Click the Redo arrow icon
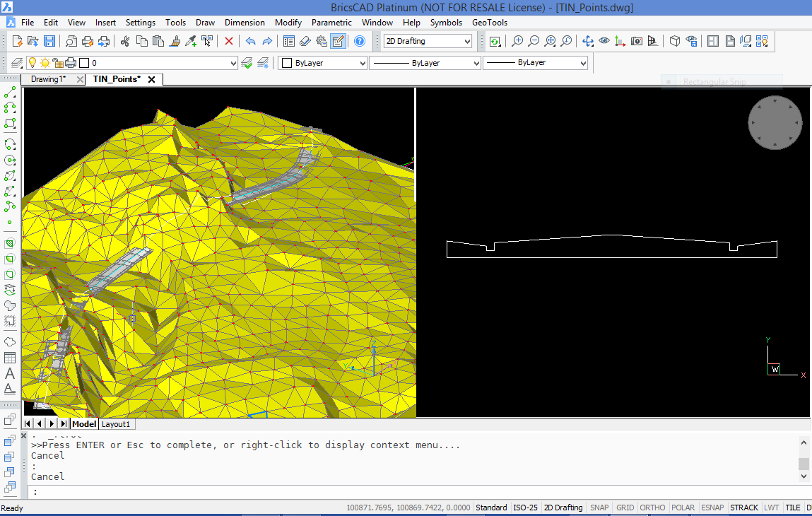This screenshot has width=812, height=516. 267,41
